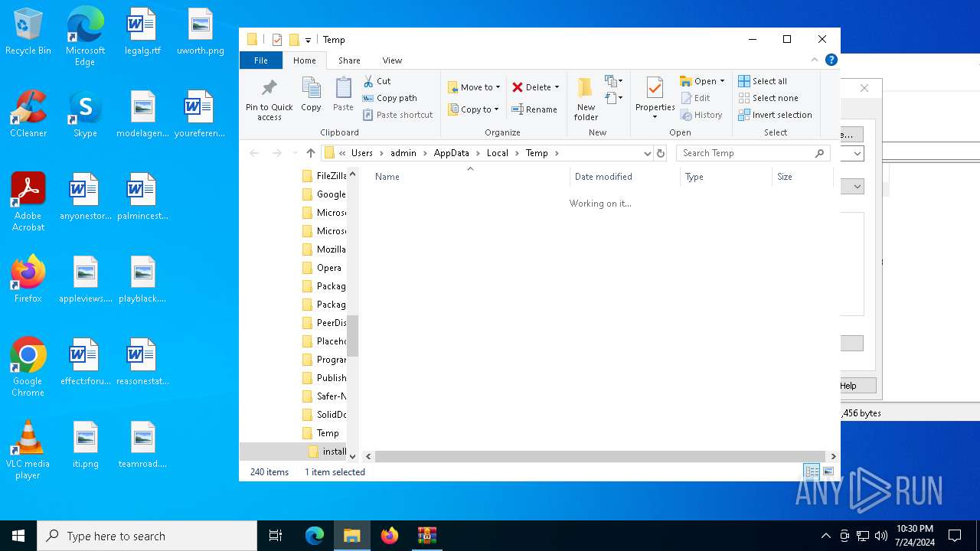Click the Rename button
This screenshot has height=551, width=980.
click(x=534, y=109)
